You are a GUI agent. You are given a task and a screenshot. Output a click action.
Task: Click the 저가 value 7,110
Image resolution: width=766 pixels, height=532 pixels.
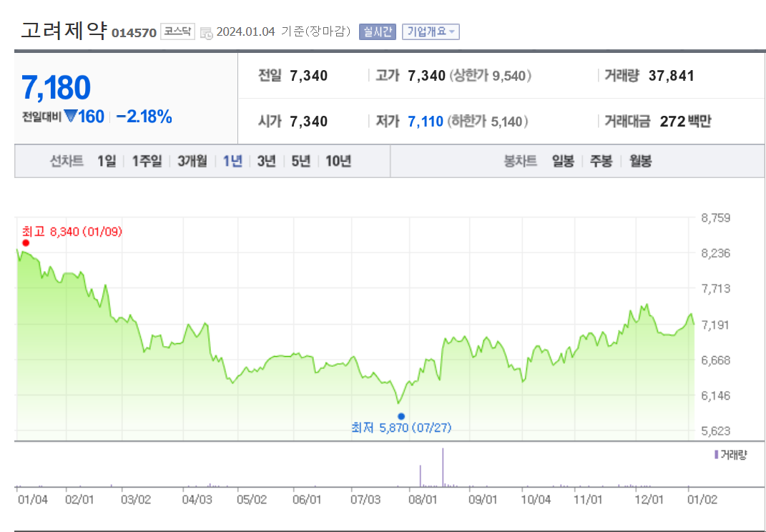coord(426,121)
